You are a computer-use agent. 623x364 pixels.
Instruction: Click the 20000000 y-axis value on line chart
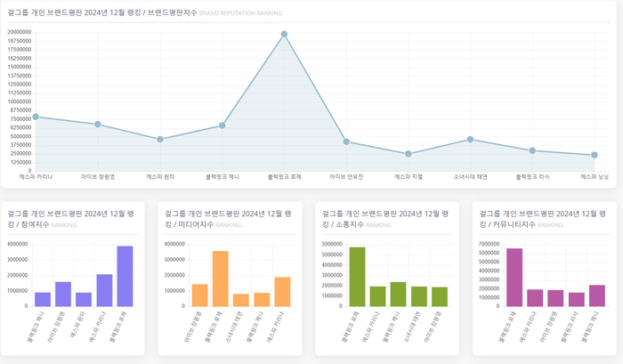pos(19,32)
